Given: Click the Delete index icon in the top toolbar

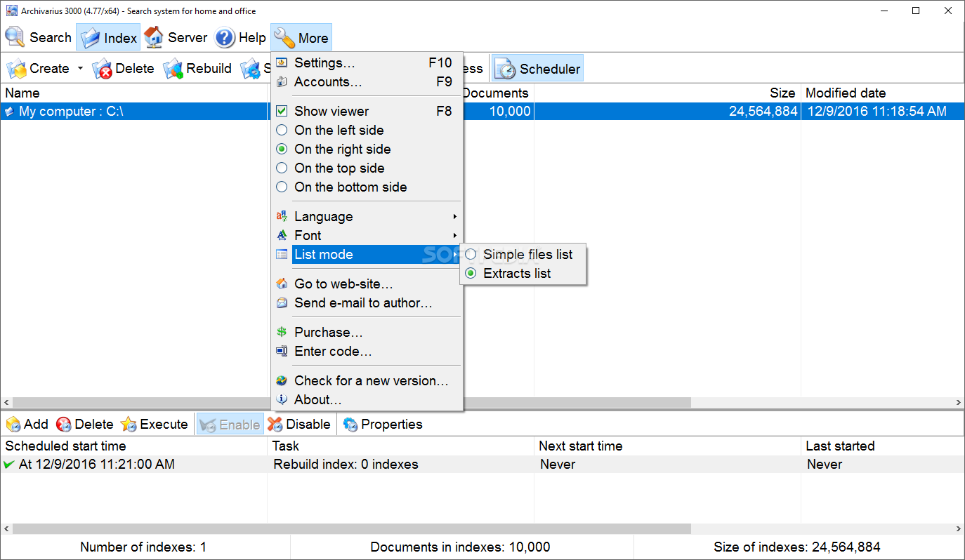Looking at the screenshot, I should click(x=103, y=69).
